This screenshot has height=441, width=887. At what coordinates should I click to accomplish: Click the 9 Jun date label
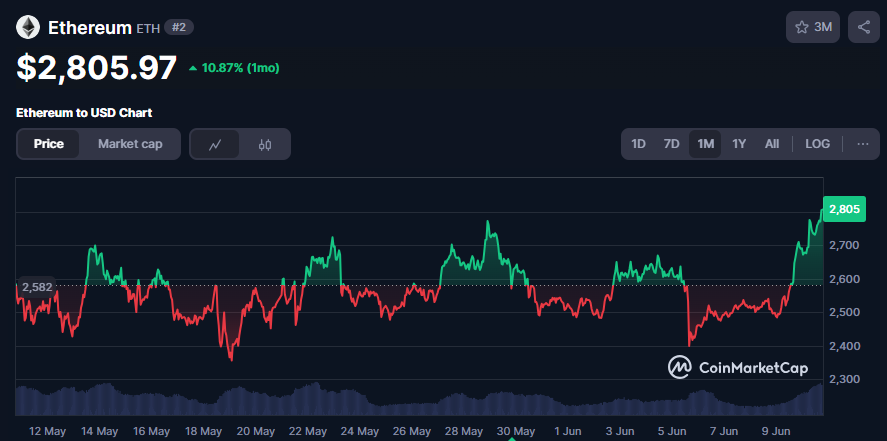tap(778, 431)
